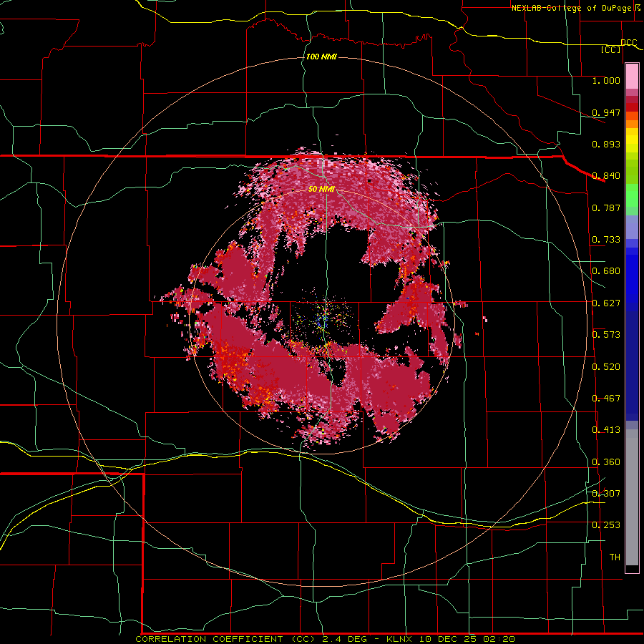The height and width of the screenshot is (644, 644).
Task: Click the multicolored clutter at the radar site center
Action: [x=323, y=318]
